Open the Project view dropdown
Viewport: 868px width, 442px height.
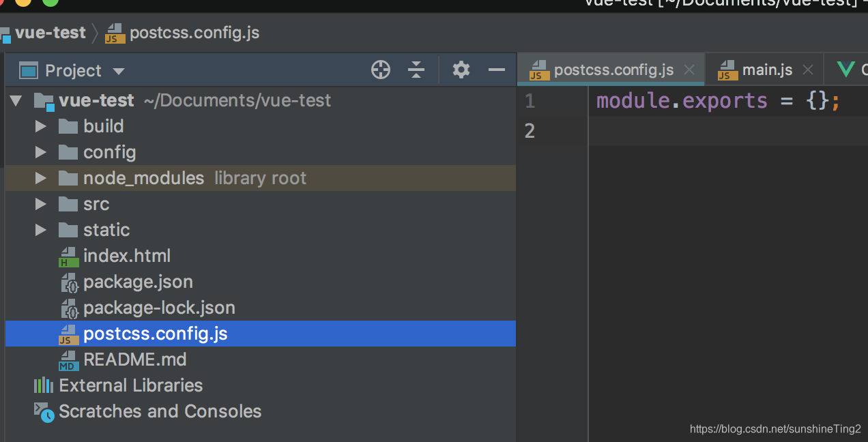pos(119,71)
